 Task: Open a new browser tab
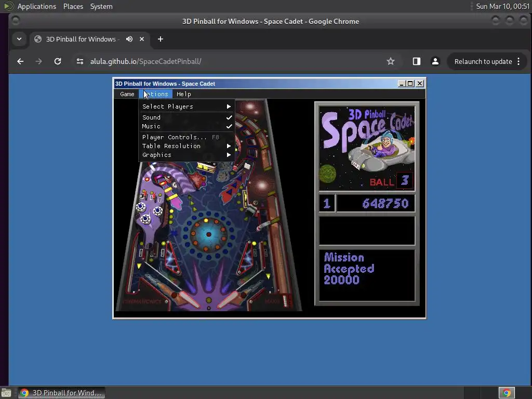coord(160,39)
